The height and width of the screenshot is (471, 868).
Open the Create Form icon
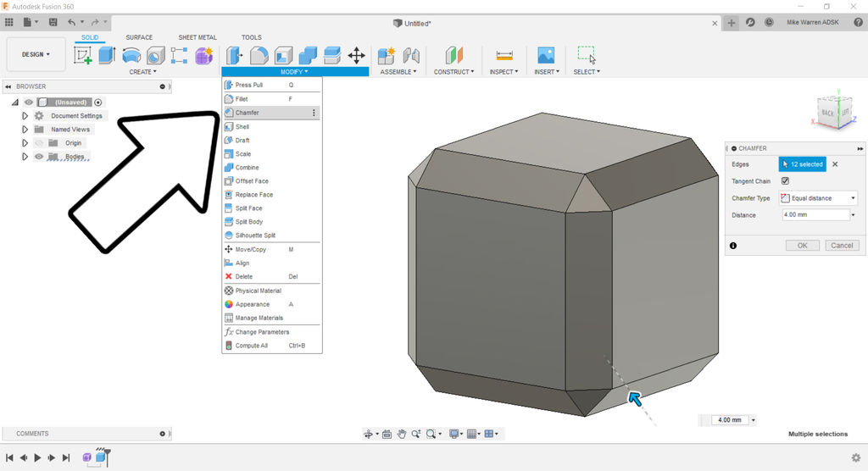203,55
